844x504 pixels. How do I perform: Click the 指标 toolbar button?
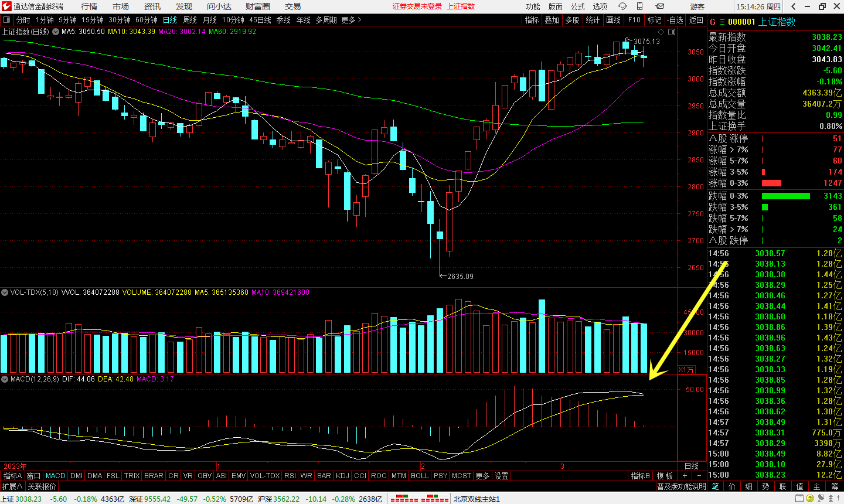[532, 20]
